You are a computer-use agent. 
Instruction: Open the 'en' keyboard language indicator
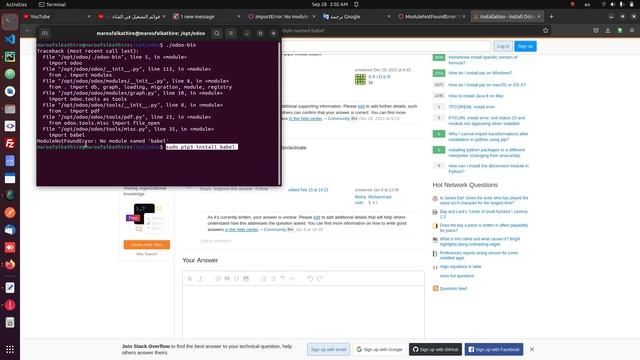tap(587, 4)
